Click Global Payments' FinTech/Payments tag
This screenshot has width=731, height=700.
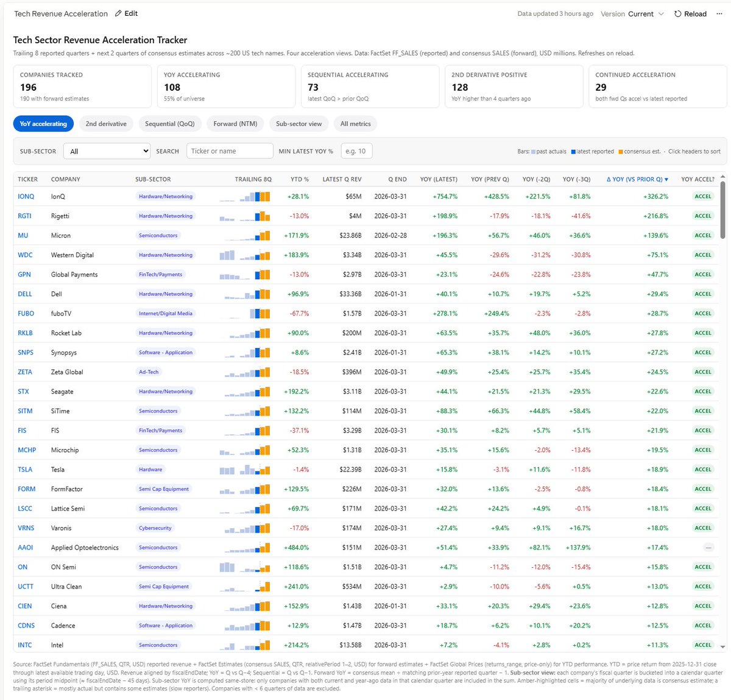pyautogui.click(x=160, y=274)
